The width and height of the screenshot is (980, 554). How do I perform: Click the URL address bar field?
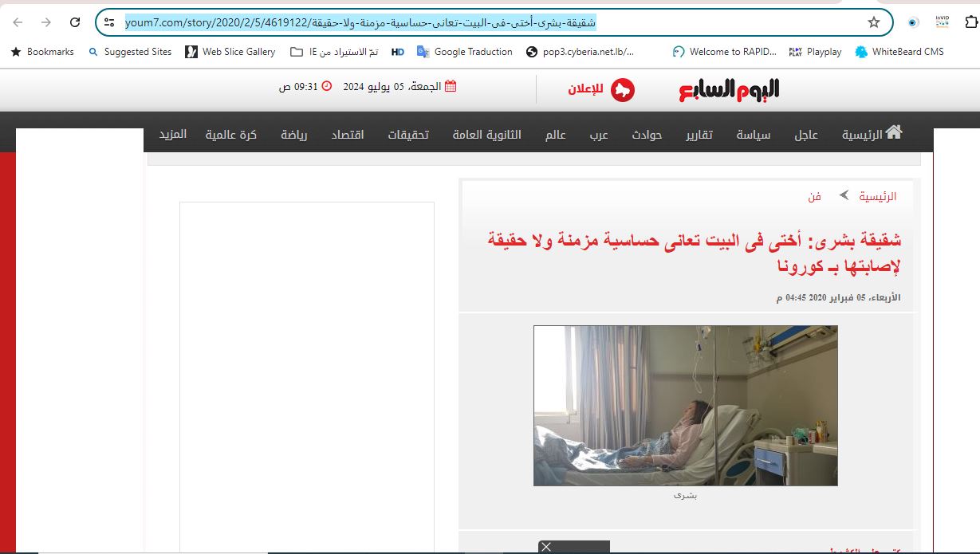478,22
